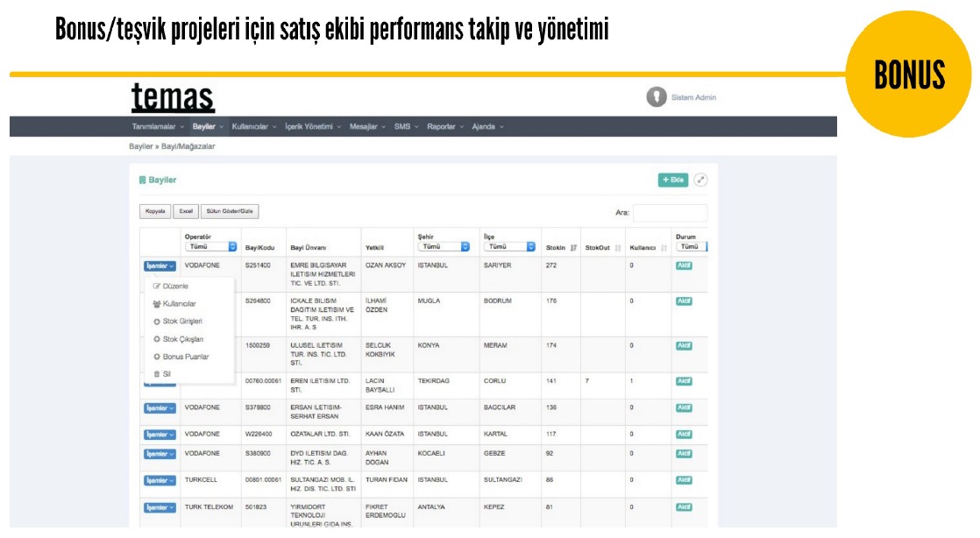Click the Sistem Admin user name
The height and width of the screenshot is (538, 980).
click(x=693, y=97)
